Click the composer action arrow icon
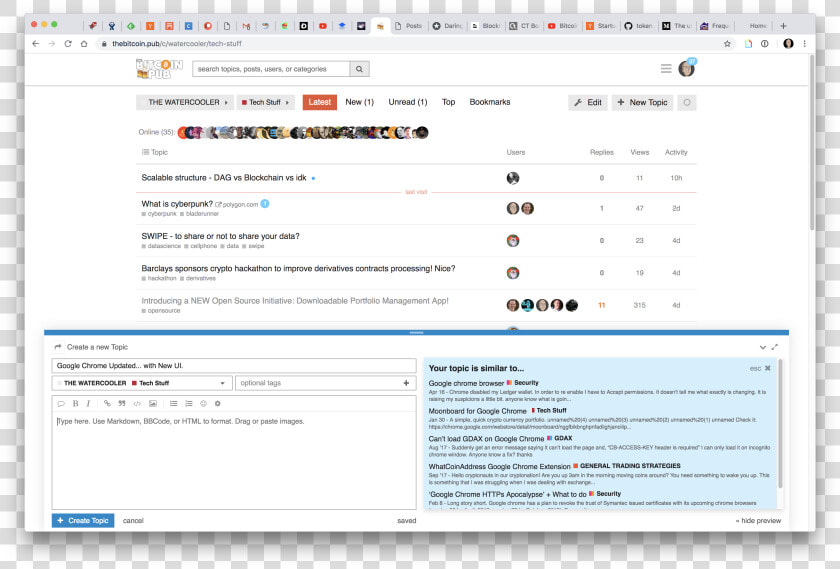The height and width of the screenshot is (569, 840). point(58,347)
